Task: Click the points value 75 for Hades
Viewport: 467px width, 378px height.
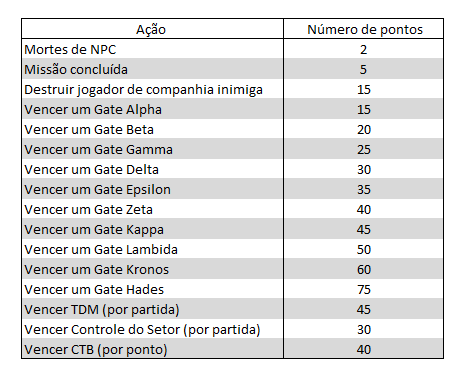Action: [x=364, y=289]
